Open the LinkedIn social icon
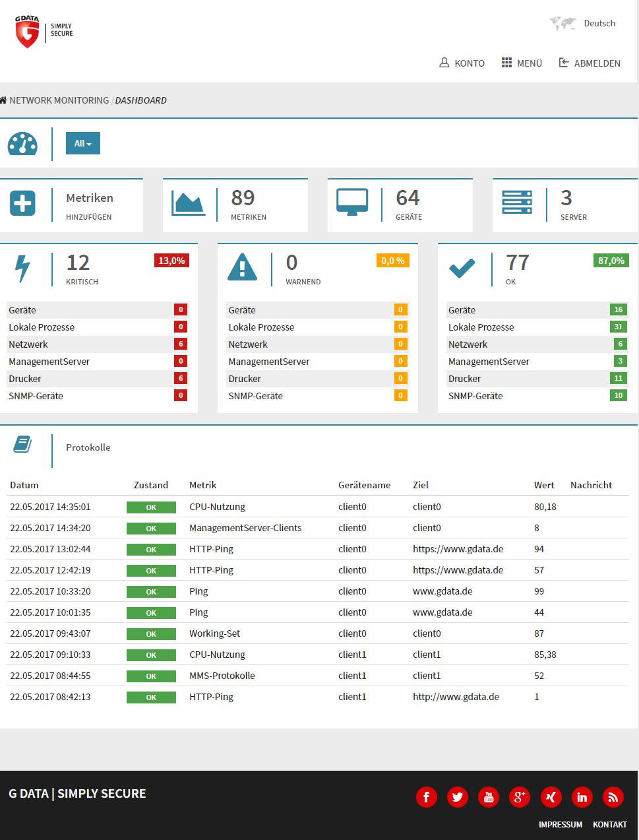 click(582, 797)
